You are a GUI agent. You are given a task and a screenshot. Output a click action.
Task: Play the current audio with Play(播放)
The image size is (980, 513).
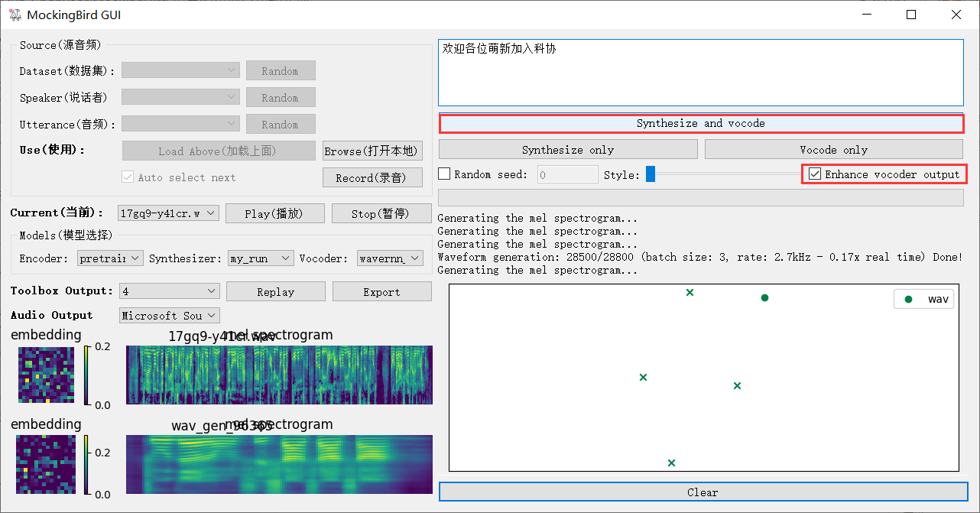pyautogui.click(x=274, y=213)
